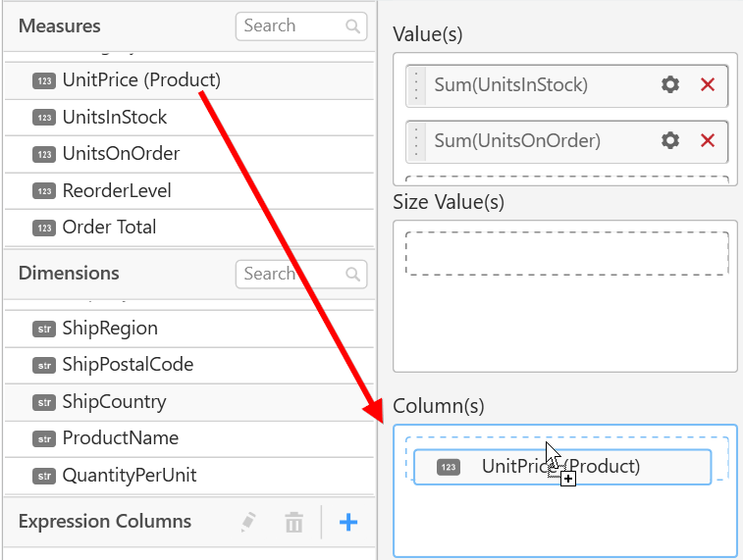Viewport: 743px width, 560px height.
Task: Select ProductName dimension
Action: [x=120, y=438]
